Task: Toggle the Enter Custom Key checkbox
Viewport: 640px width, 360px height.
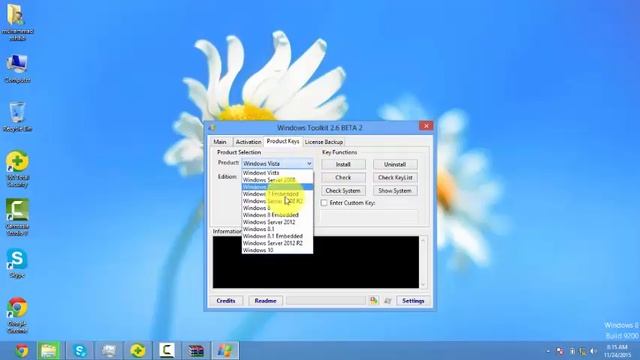Action: point(324,203)
